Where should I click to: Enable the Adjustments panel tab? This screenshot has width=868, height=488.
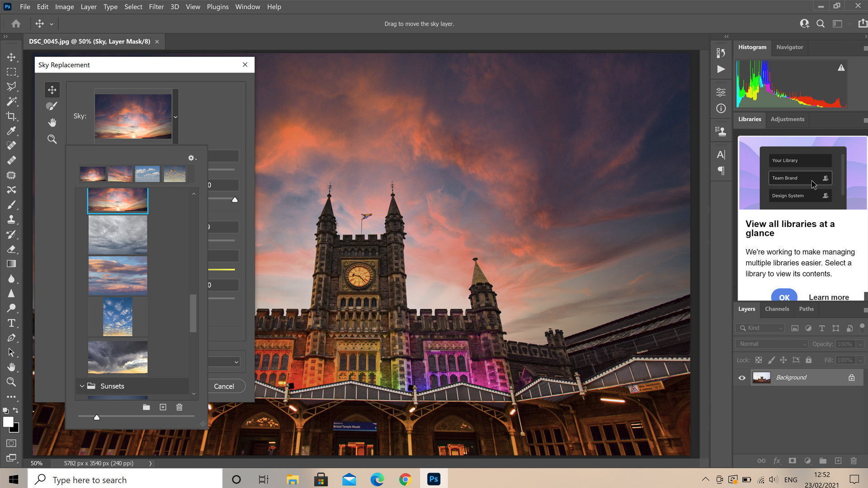click(x=787, y=119)
